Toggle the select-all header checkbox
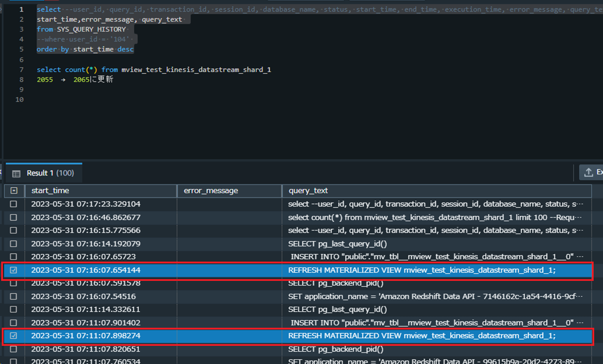Viewport: 603px width, 364px height. click(x=14, y=190)
